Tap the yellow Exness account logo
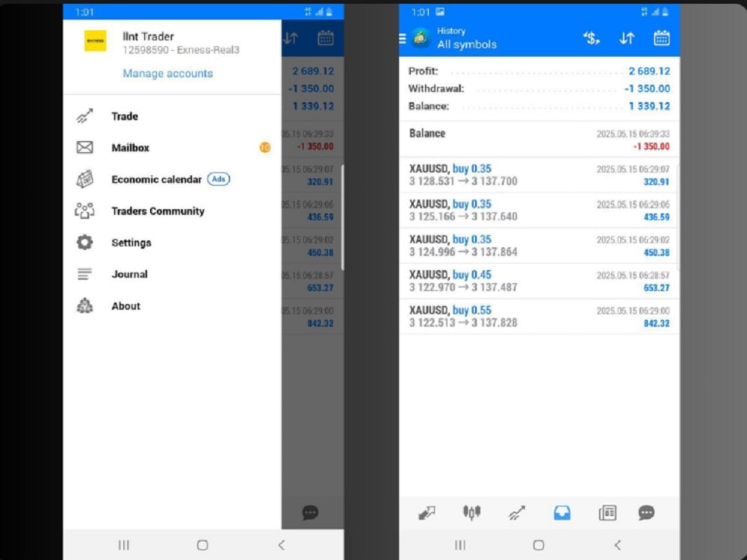 click(x=96, y=41)
